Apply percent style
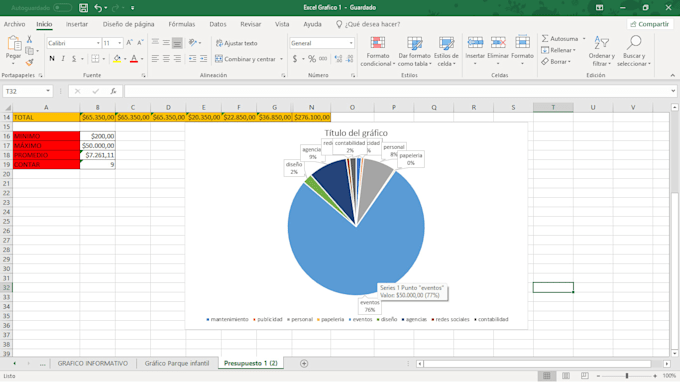This screenshot has height=382, width=680. tap(312, 59)
